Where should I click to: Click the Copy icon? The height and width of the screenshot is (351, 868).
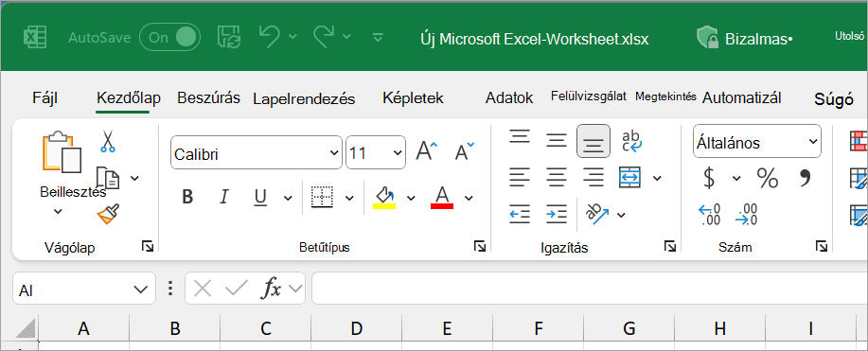[x=107, y=178]
